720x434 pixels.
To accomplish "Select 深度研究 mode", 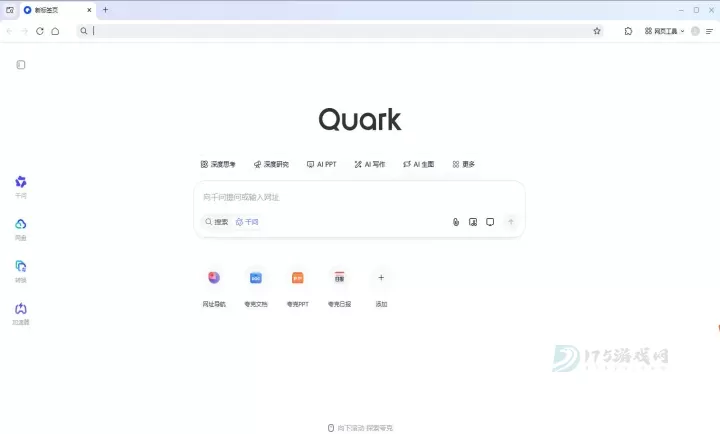I will (271, 164).
